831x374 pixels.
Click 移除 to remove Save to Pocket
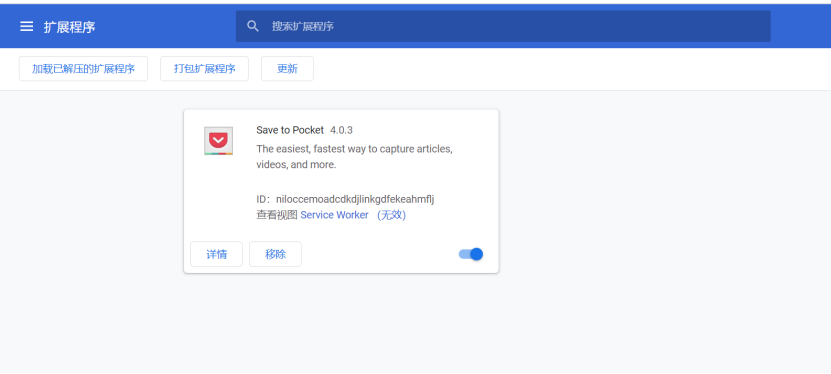tap(276, 254)
